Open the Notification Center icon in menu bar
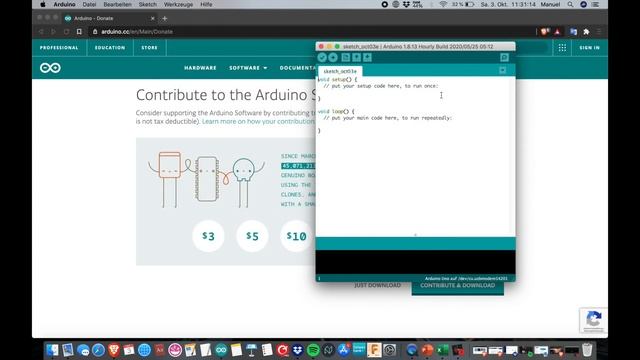Image resolution: width=640 pixels, height=360 pixels. (596, 4)
